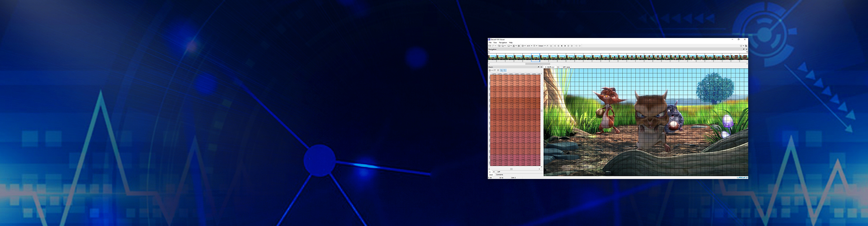The image size is (868, 226).
Task: Open the Navigation menu
Action: pos(503,42)
